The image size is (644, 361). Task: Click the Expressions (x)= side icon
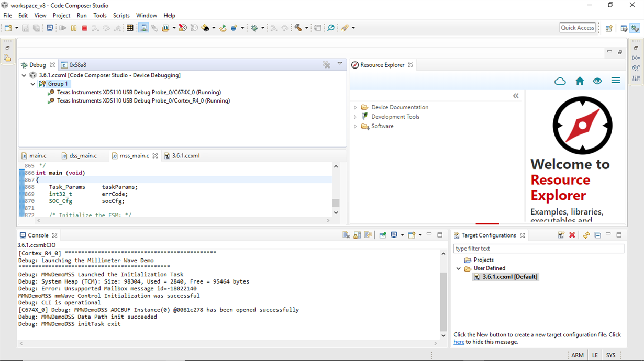636,58
